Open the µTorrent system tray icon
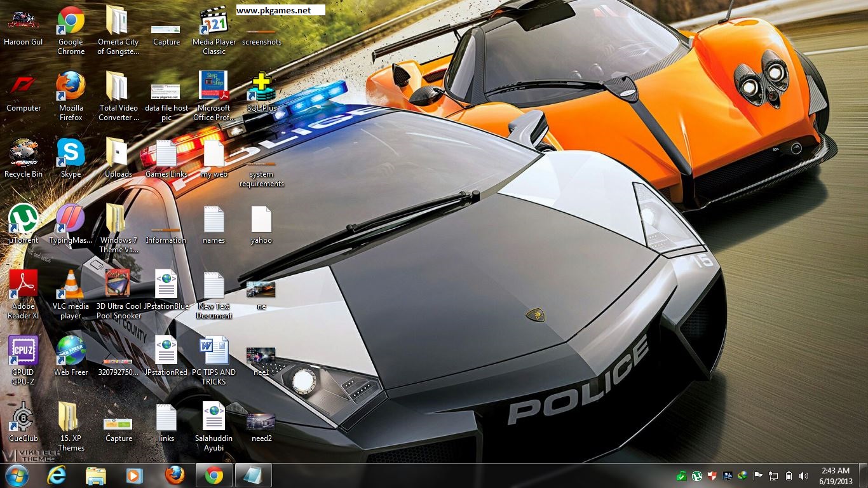 click(697, 475)
